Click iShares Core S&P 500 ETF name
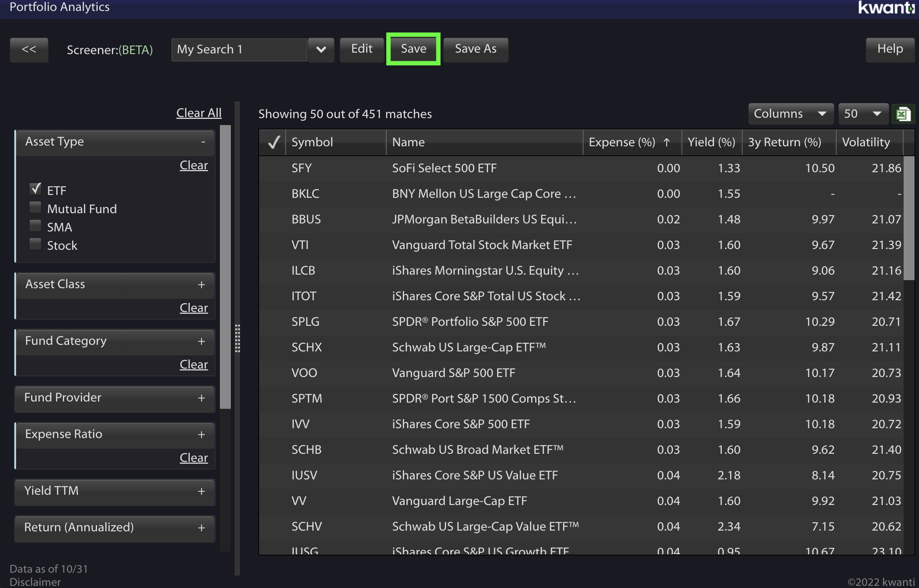This screenshot has width=919, height=588. [461, 424]
